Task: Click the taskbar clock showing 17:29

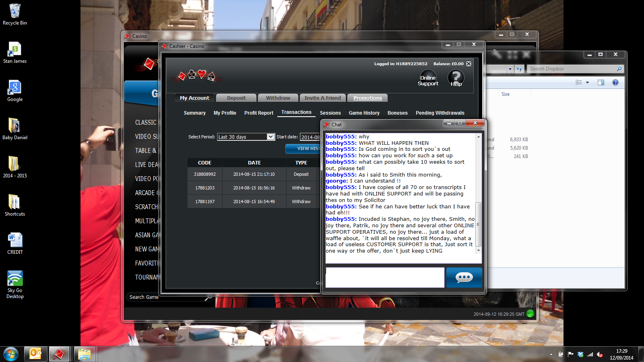Action: pos(621,354)
